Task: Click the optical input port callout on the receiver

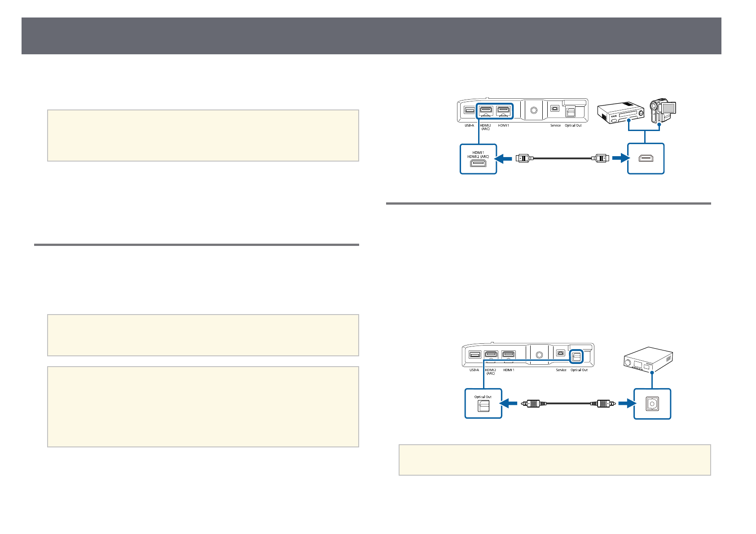Action: click(x=652, y=404)
